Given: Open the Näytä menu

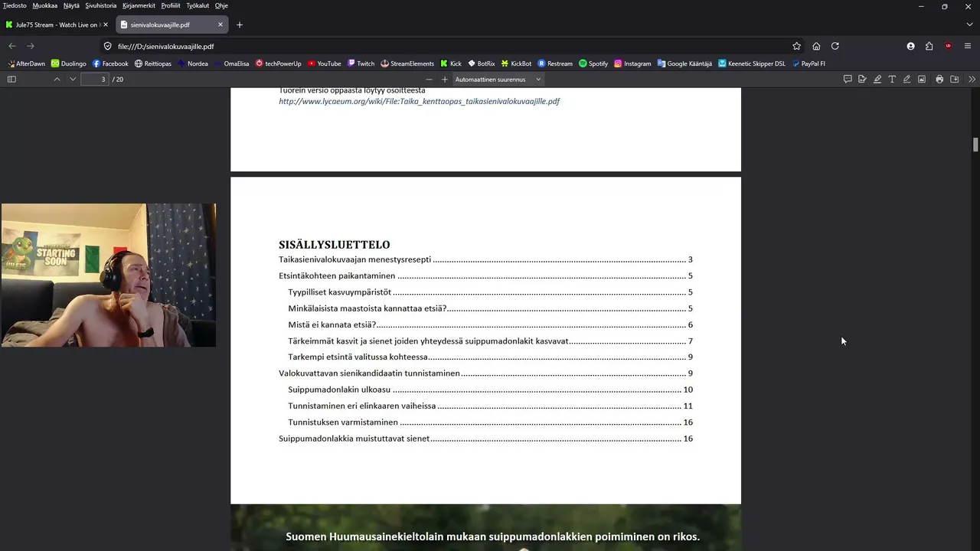Looking at the screenshot, I should [x=71, y=5].
